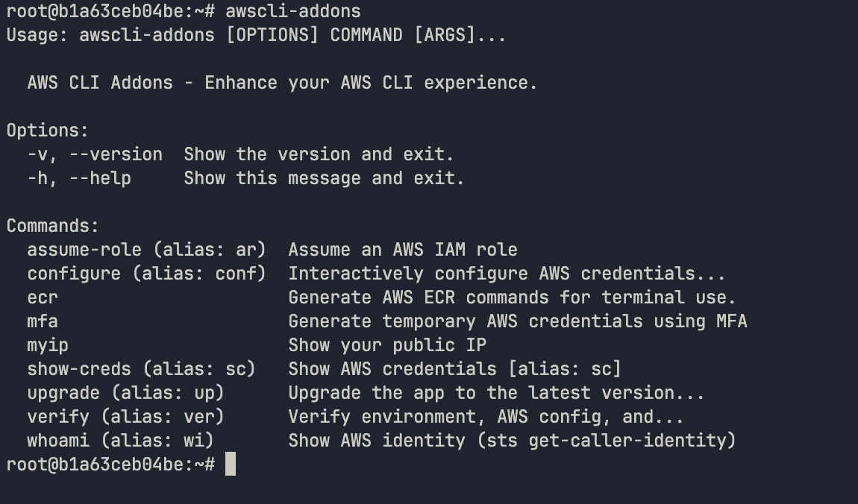This screenshot has height=504, width=858.
Task: Click the "AWS CLI Addons" tagline text
Action: (100, 83)
